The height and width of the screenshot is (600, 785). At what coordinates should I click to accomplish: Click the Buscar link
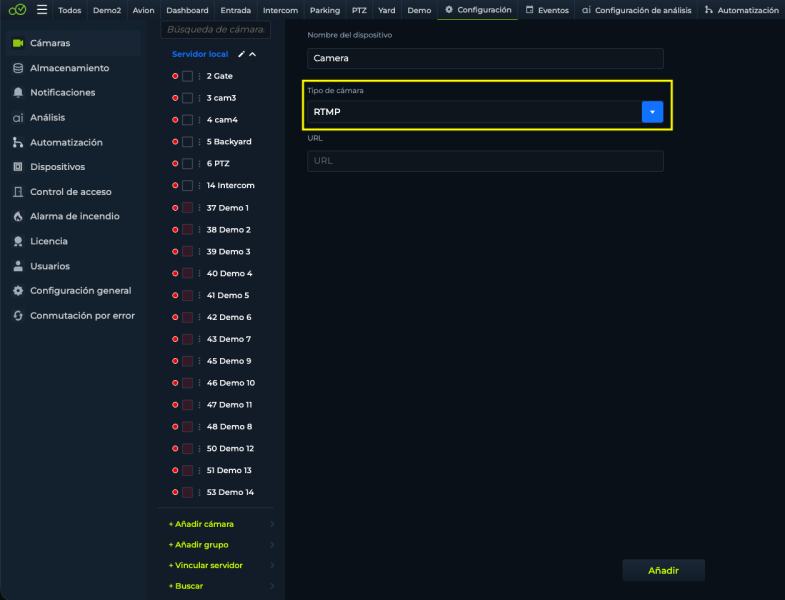186,586
